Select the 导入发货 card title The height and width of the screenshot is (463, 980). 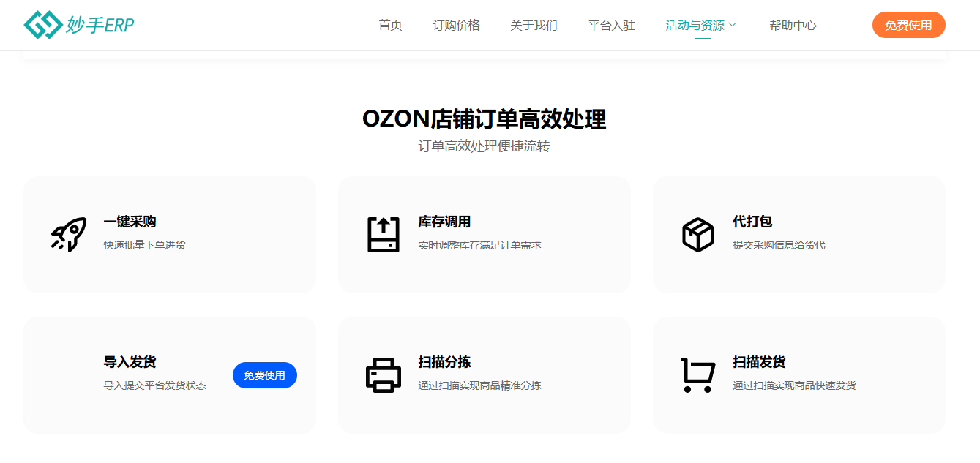(130, 362)
